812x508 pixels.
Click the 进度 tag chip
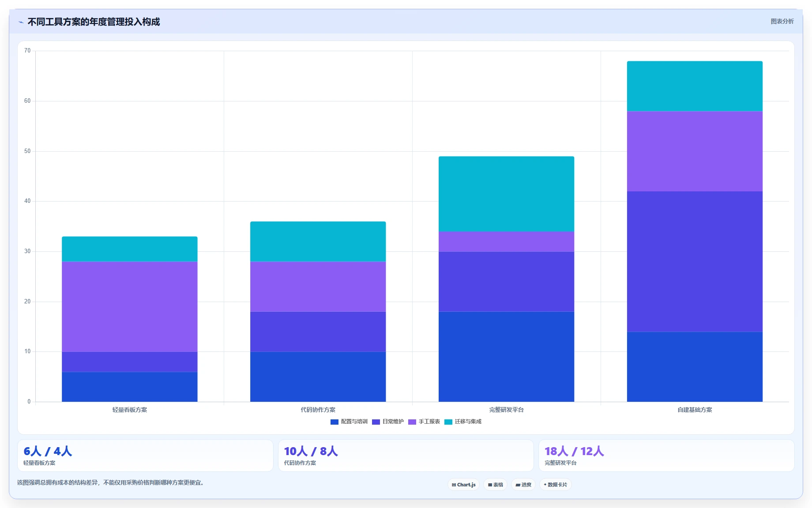(523, 485)
